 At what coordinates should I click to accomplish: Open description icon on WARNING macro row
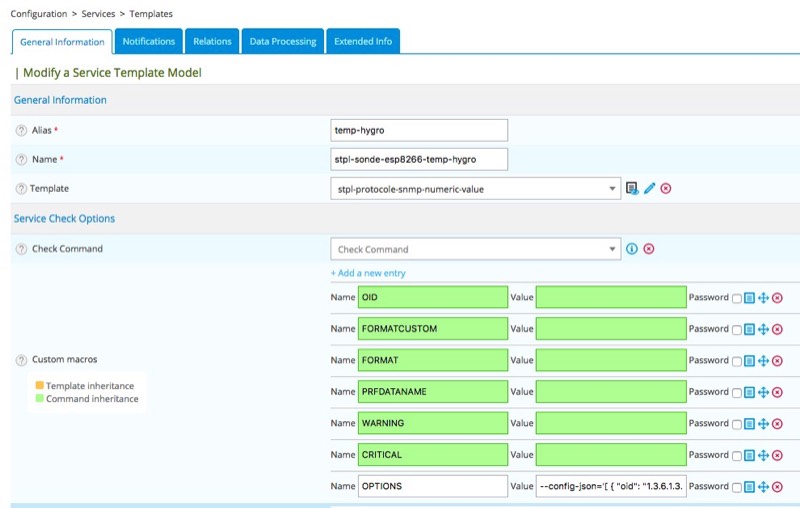(749, 424)
